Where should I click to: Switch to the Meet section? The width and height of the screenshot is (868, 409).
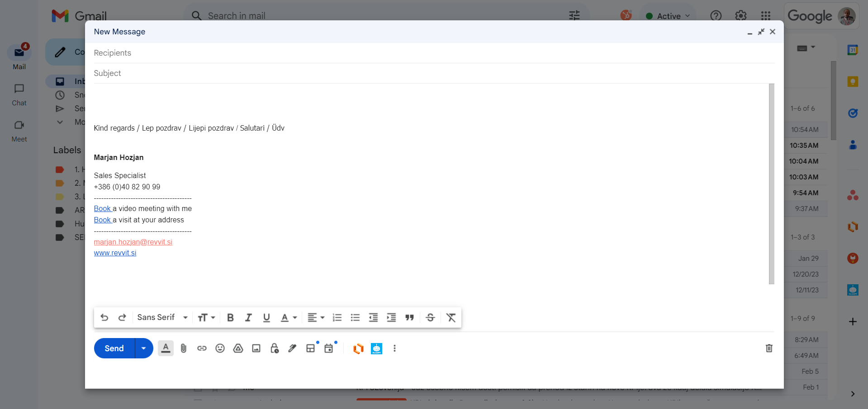click(19, 131)
